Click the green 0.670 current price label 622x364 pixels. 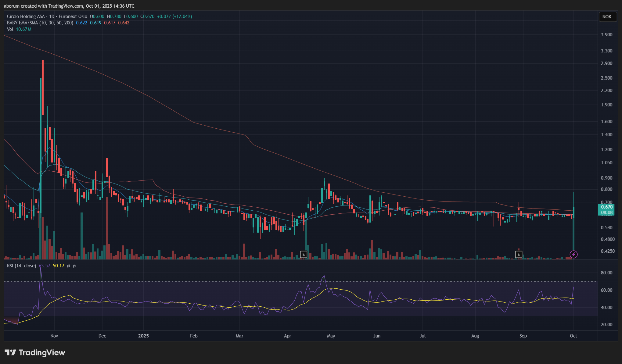(x=606, y=207)
